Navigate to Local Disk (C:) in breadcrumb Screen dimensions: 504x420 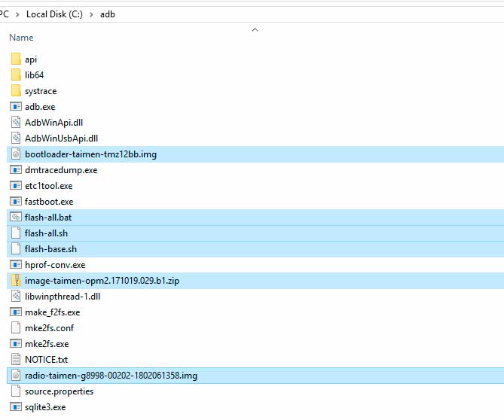pos(54,14)
